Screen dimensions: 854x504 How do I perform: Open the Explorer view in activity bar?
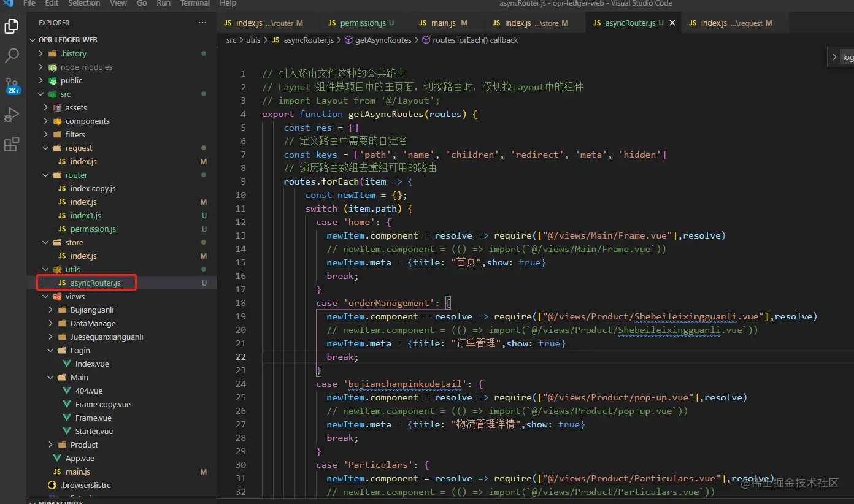(12, 26)
